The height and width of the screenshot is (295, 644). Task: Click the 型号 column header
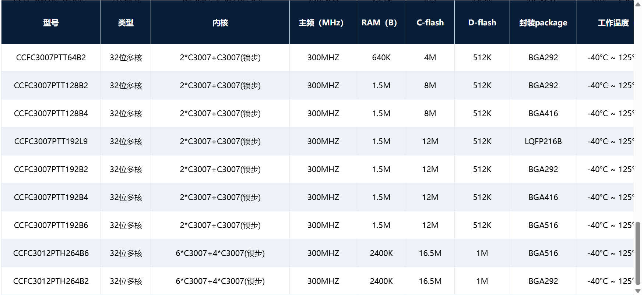pyautogui.click(x=51, y=23)
